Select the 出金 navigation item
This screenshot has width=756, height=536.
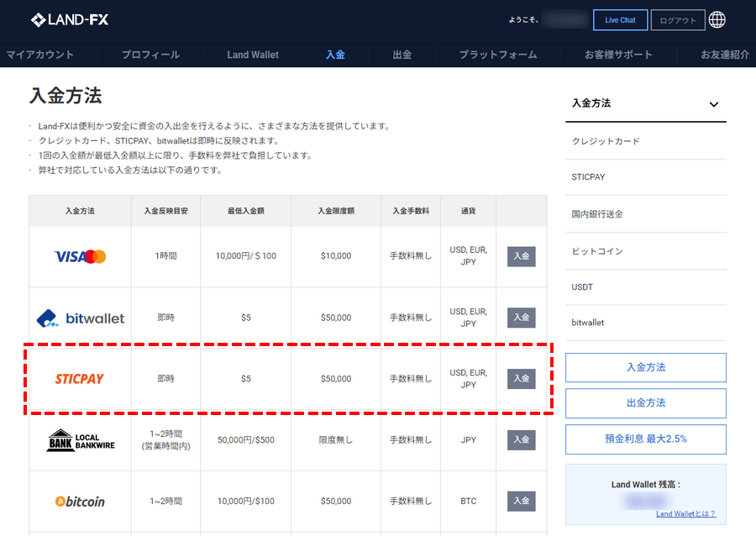click(x=402, y=55)
